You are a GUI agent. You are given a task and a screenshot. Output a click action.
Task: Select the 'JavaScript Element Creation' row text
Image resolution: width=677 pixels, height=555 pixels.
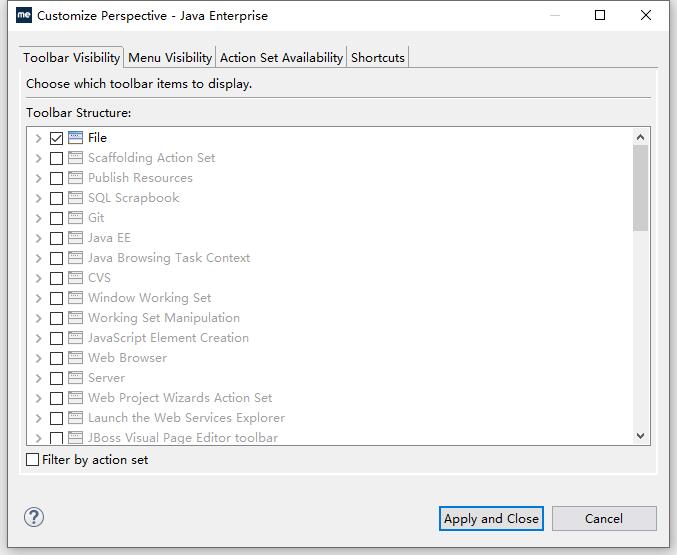coord(168,338)
